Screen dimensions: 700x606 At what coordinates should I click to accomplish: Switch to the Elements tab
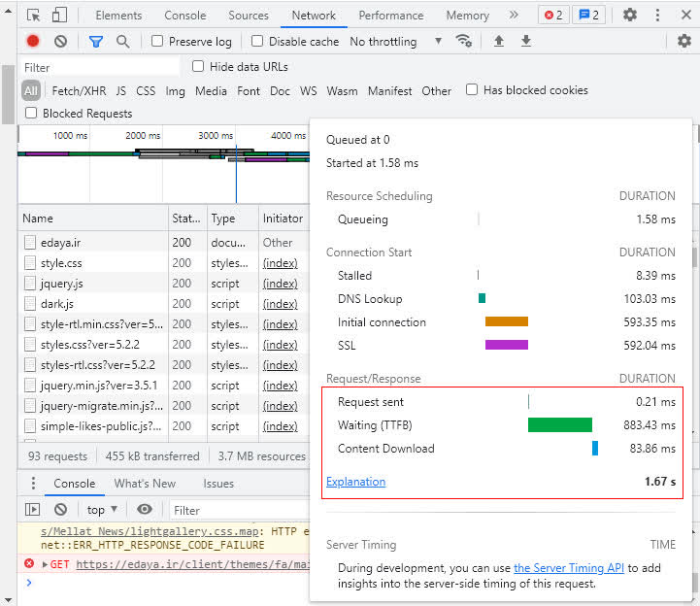pyautogui.click(x=118, y=16)
